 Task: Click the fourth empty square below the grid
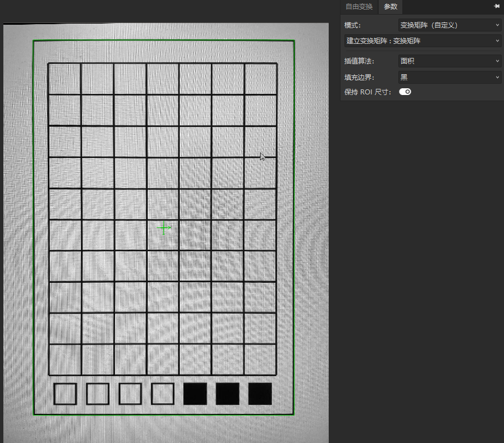(162, 394)
